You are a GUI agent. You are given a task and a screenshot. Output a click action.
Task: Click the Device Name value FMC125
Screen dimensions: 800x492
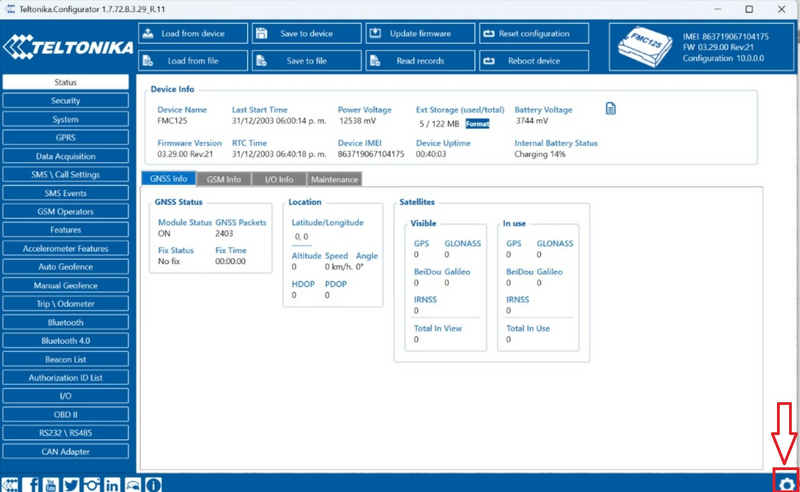coord(172,121)
